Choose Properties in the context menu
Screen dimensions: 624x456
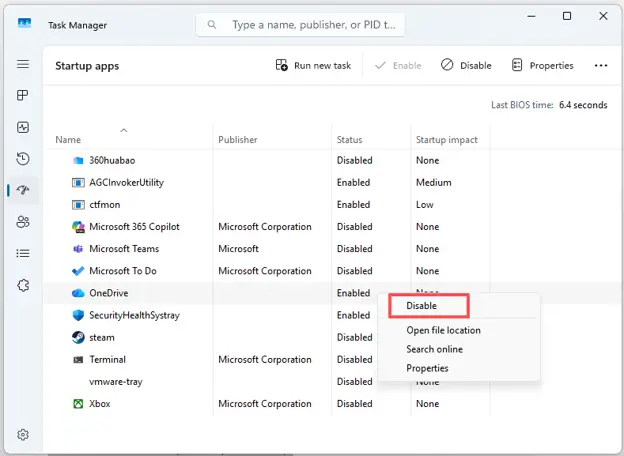[427, 368]
